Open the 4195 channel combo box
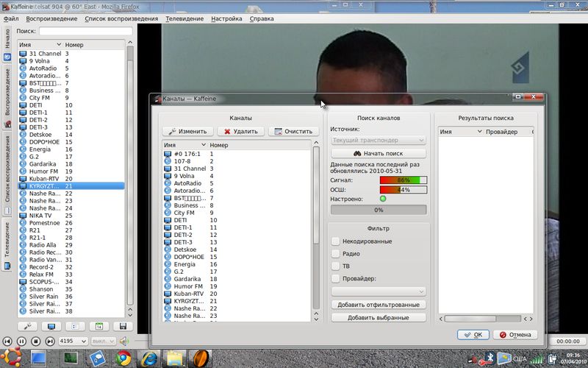This screenshot has height=368, width=588. [73, 342]
